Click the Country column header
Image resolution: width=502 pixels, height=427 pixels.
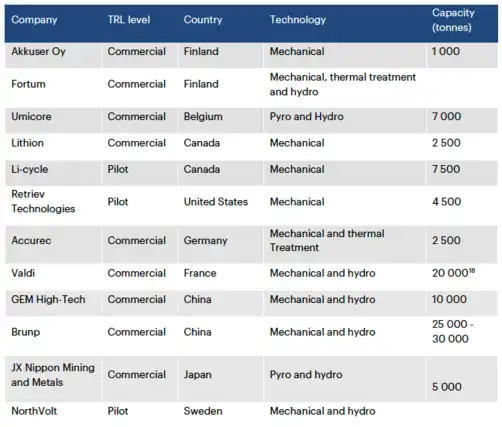(x=203, y=20)
